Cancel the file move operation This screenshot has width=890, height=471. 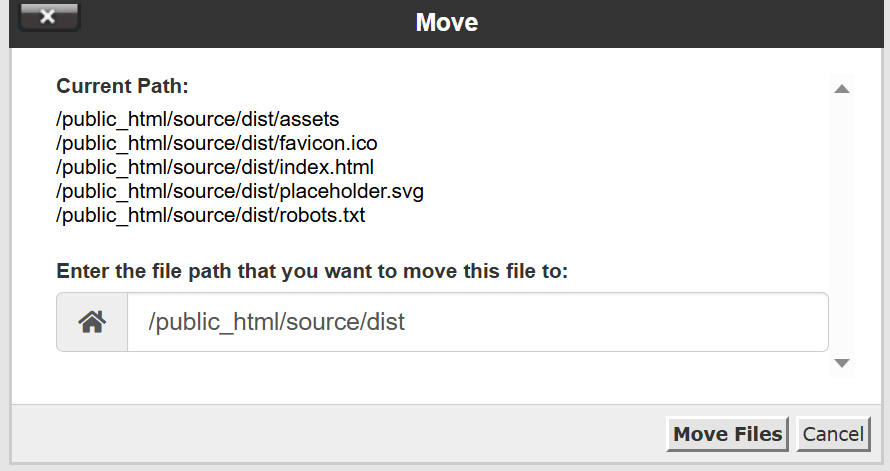pyautogui.click(x=833, y=434)
